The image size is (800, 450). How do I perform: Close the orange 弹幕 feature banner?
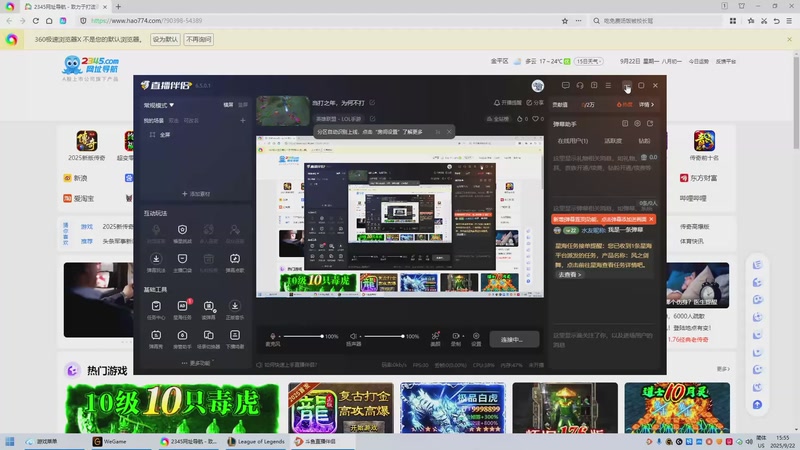[x=651, y=219]
